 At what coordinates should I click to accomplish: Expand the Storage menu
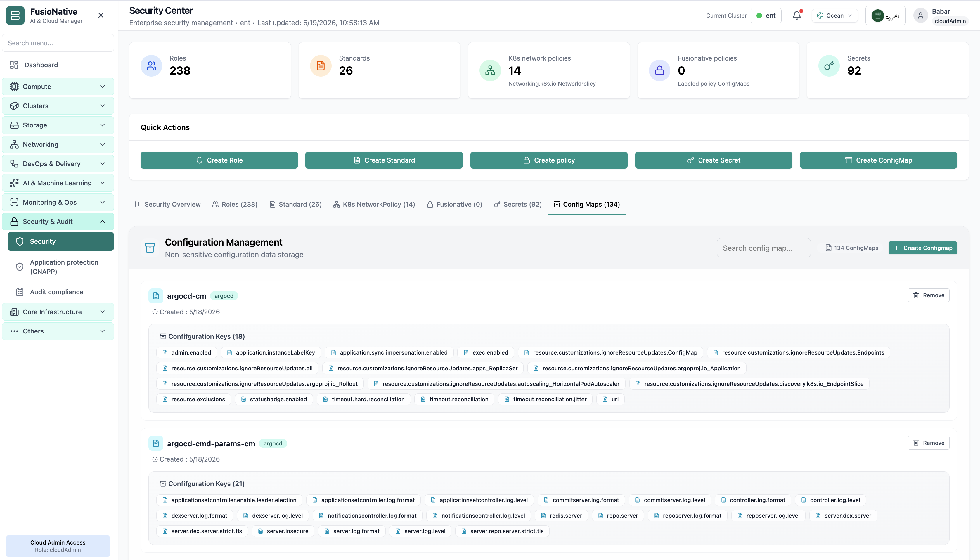58,125
